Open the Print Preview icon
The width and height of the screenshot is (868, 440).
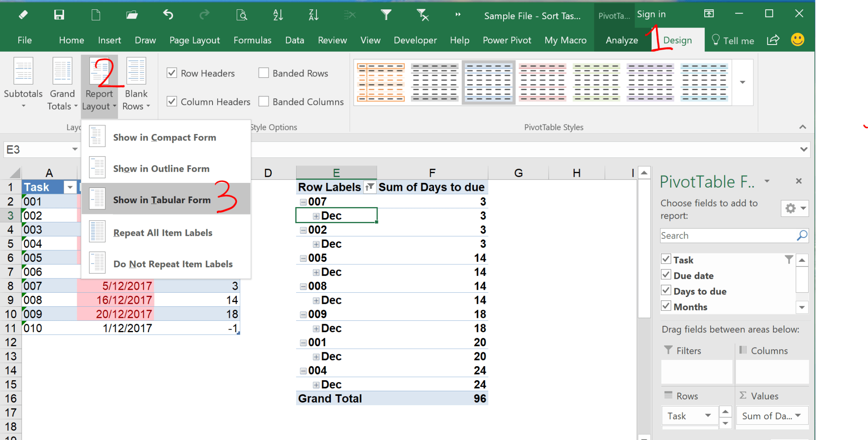(241, 15)
